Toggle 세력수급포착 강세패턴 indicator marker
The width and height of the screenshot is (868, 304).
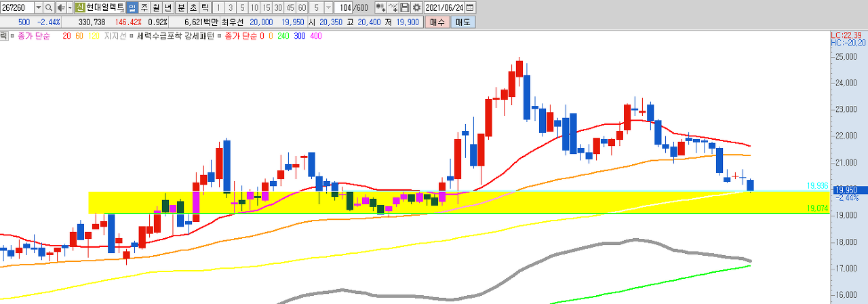click(x=132, y=36)
